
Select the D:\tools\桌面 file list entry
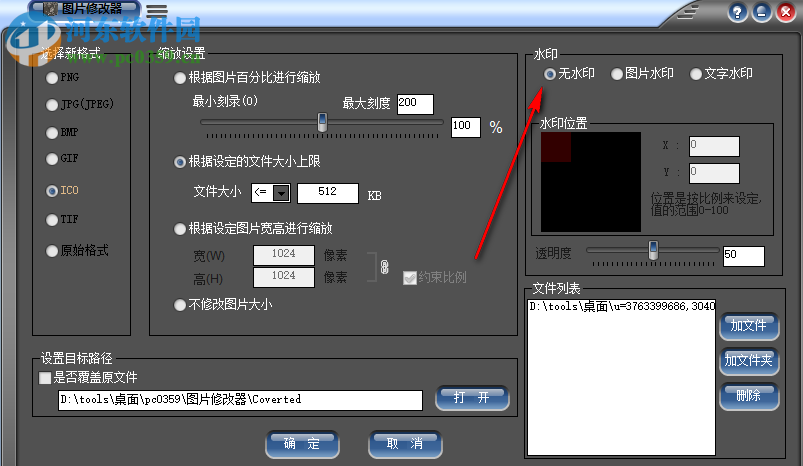pos(622,306)
